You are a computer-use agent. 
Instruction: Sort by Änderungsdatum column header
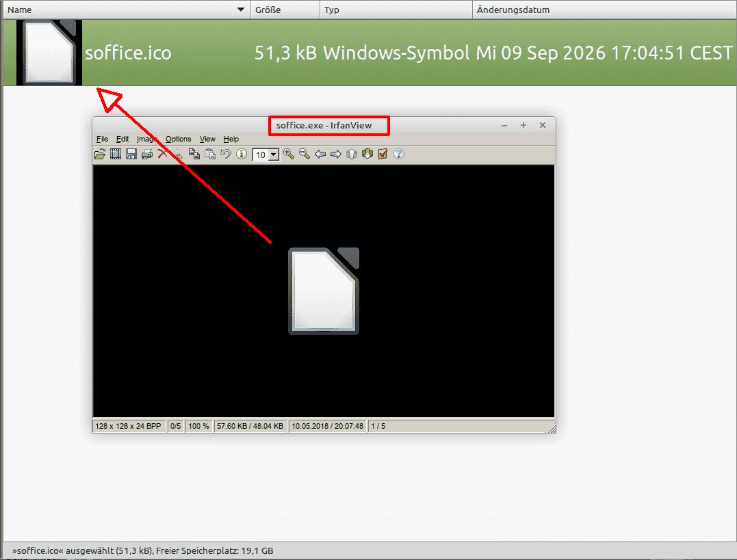coord(604,10)
